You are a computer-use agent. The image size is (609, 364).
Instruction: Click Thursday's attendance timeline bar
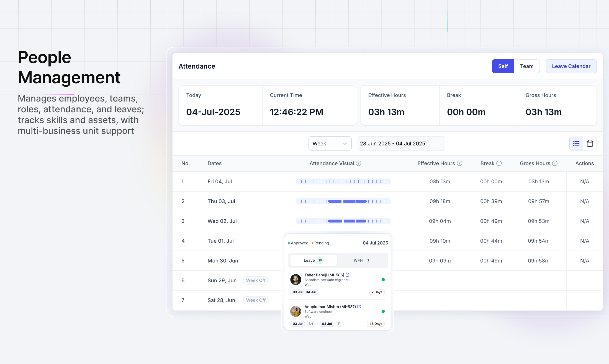[x=343, y=201]
